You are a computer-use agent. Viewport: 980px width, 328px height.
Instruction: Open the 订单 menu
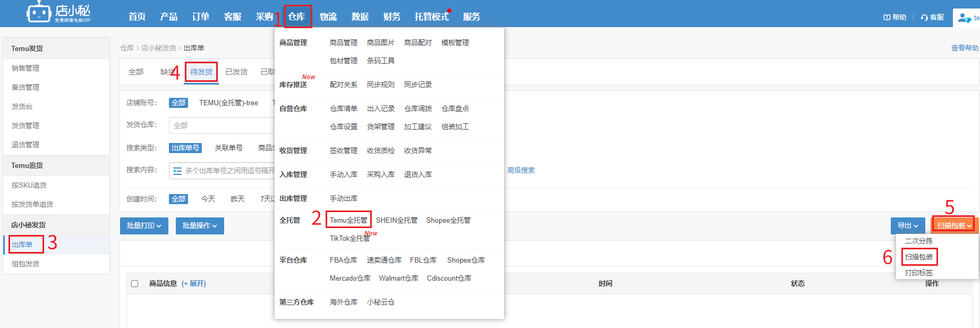pos(201,17)
